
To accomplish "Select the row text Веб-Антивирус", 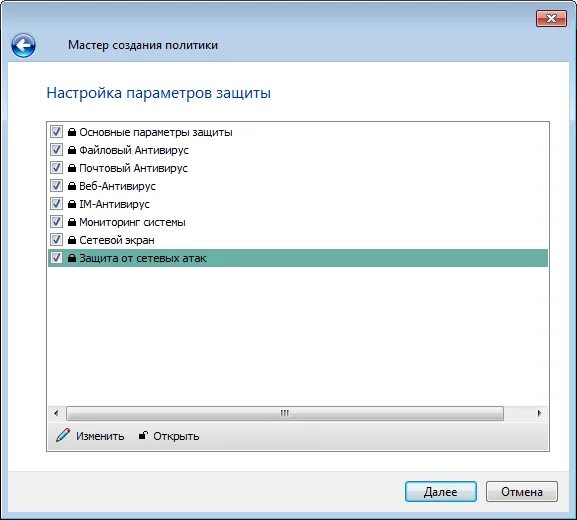I will pos(117,186).
